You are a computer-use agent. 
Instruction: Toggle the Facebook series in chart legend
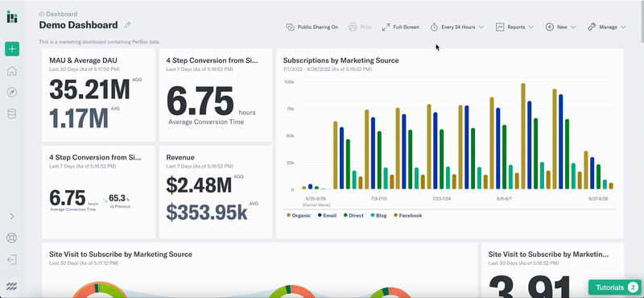point(408,215)
